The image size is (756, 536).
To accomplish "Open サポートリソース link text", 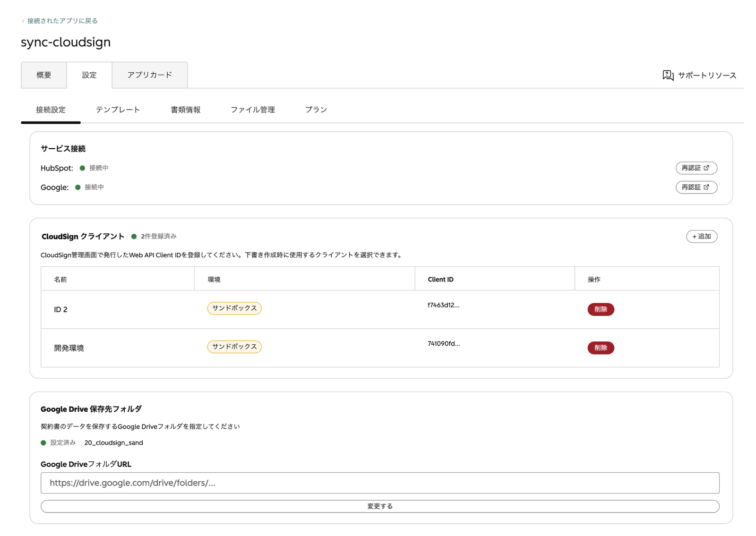I will 707,76.
